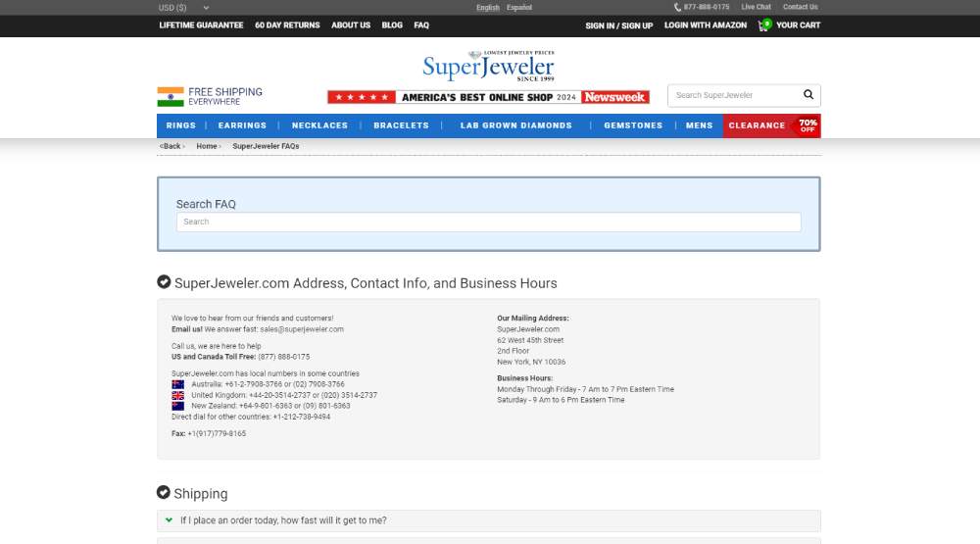Click the SuperJeweler logo
The image size is (980, 544).
pyautogui.click(x=488, y=66)
